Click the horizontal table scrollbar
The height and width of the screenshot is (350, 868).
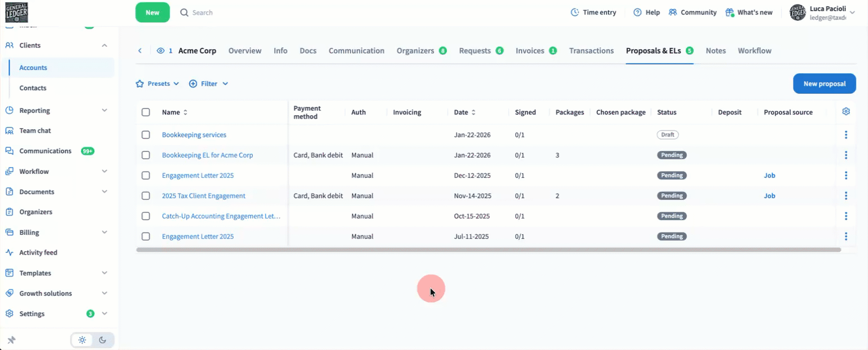(x=488, y=250)
